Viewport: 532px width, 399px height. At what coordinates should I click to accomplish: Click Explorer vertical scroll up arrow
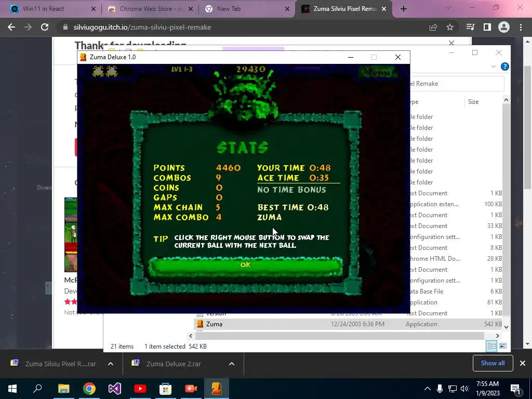(x=506, y=100)
